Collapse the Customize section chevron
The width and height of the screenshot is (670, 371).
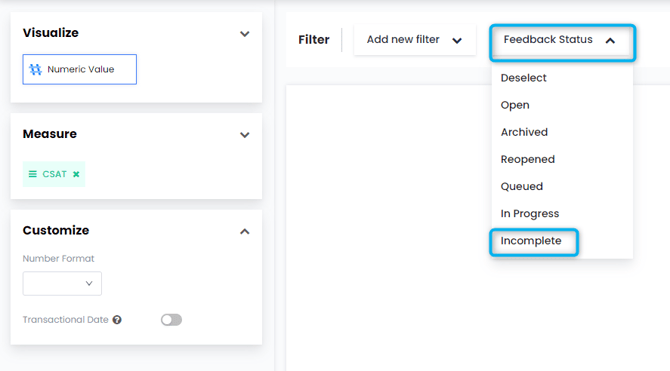(x=244, y=232)
